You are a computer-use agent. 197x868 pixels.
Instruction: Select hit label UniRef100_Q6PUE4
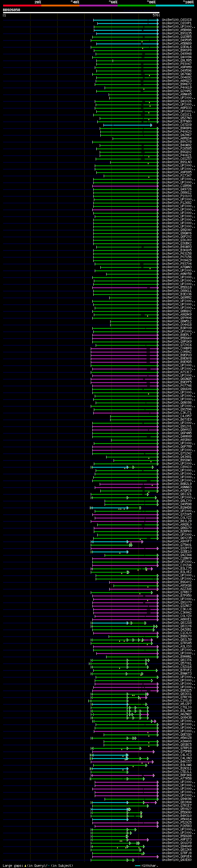click(177, 857)
